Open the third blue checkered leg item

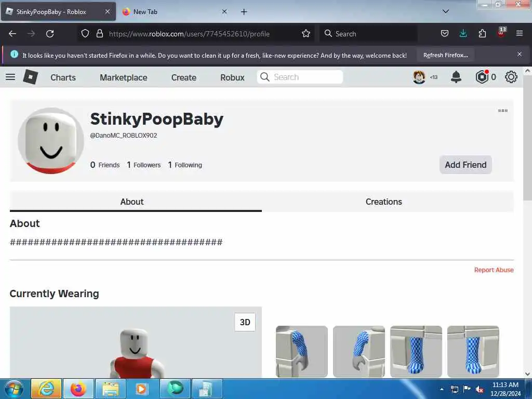tap(416, 352)
